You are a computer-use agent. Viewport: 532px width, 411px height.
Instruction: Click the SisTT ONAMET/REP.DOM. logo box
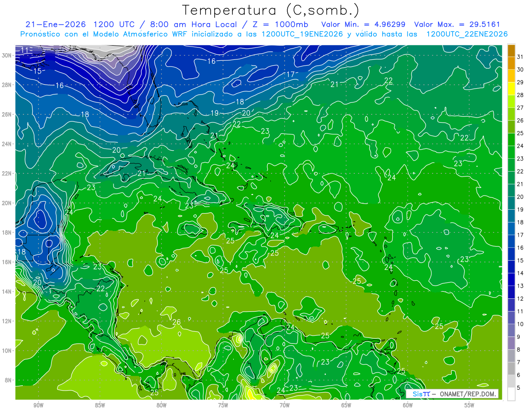[452, 393]
